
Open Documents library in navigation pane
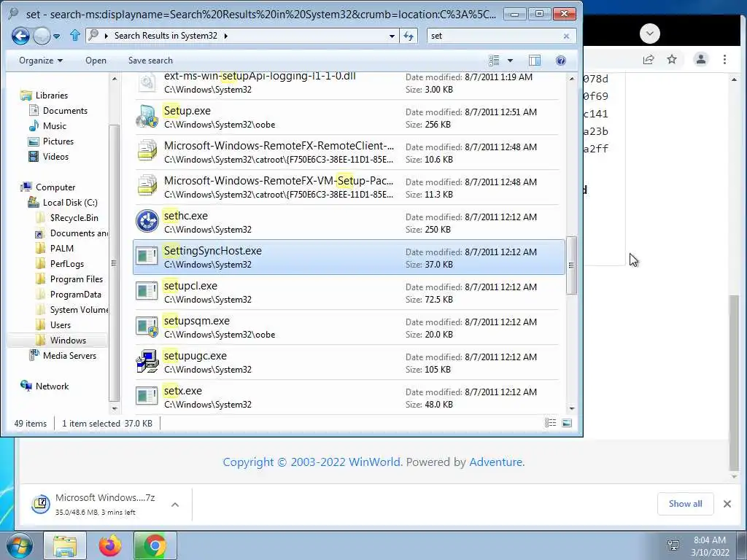[65, 111]
